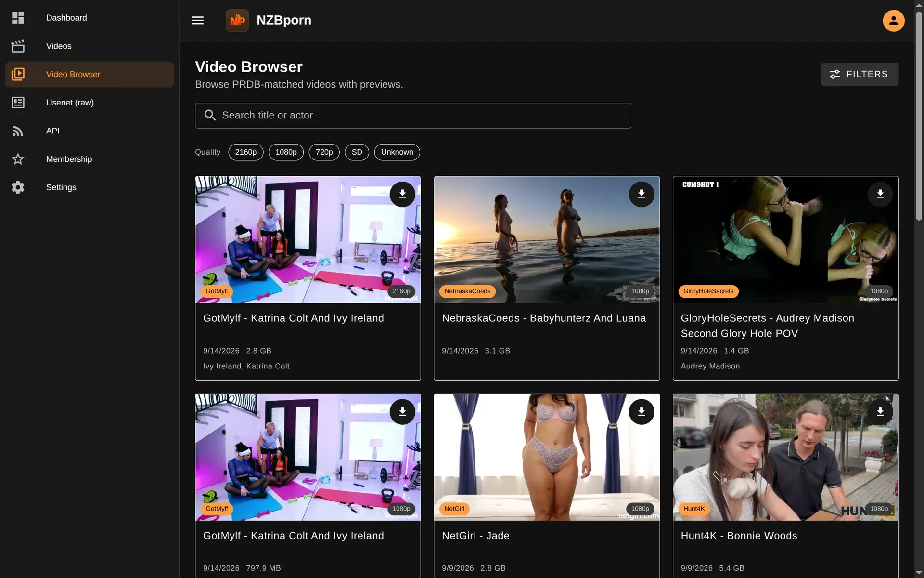
Task: Toggle the SD quality filter chip
Action: pyautogui.click(x=357, y=152)
